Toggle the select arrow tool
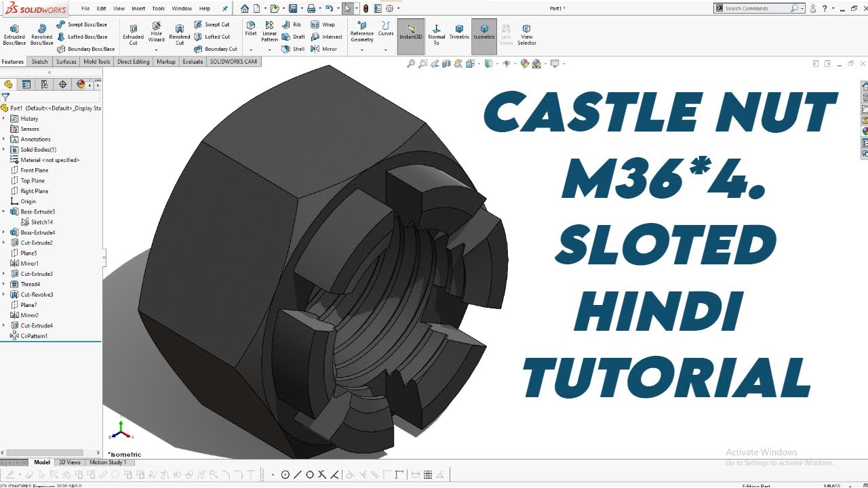 pyautogui.click(x=347, y=8)
